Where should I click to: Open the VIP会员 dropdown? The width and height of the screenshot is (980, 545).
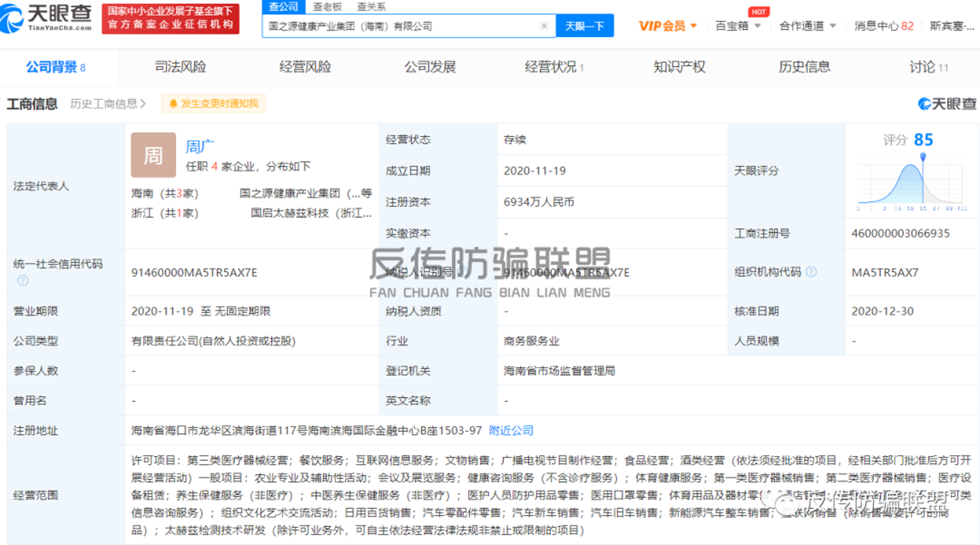pos(667,26)
